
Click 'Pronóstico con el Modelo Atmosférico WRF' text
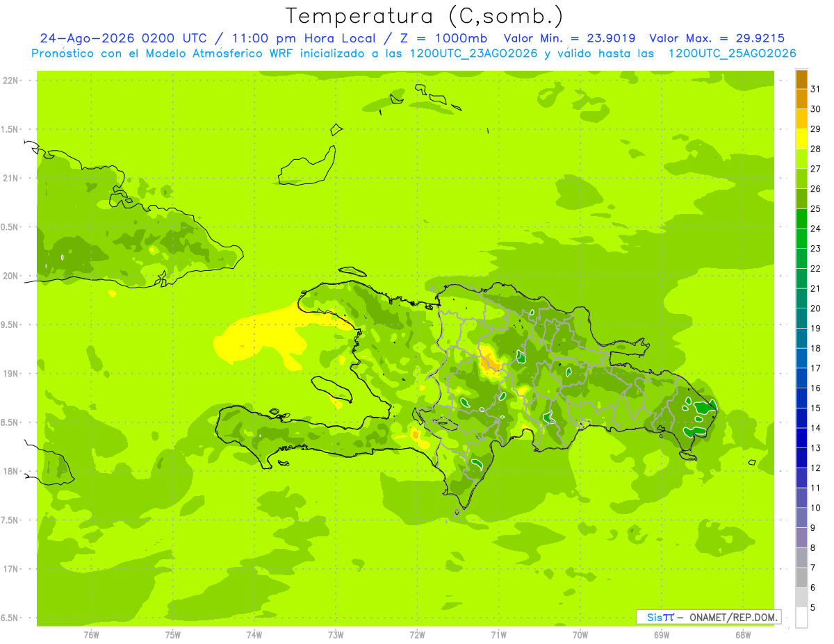coord(163,53)
